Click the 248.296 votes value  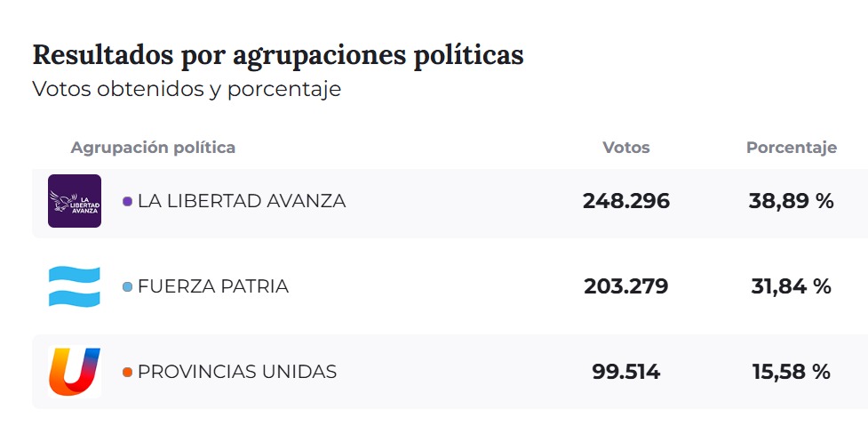click(626, 201)
